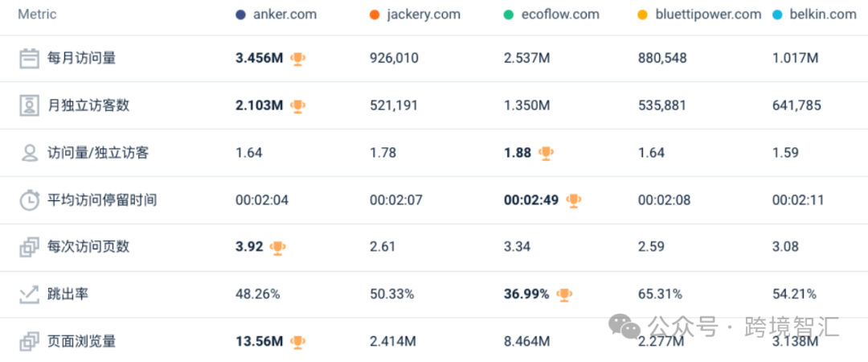The image size is (868, 362).
Task: Click the chart arrow icon beside 跳出率
Action: click(x=30, y=294)
